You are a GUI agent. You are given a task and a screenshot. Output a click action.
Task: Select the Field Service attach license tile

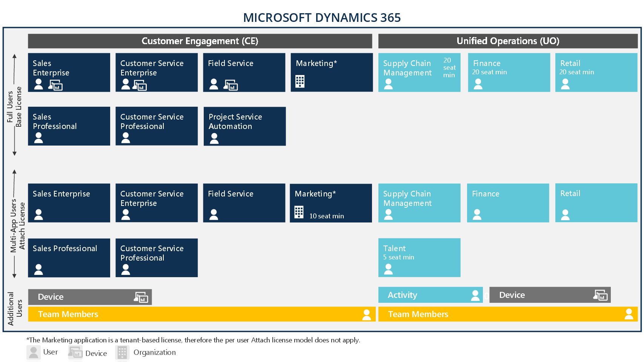click(244, 202)
